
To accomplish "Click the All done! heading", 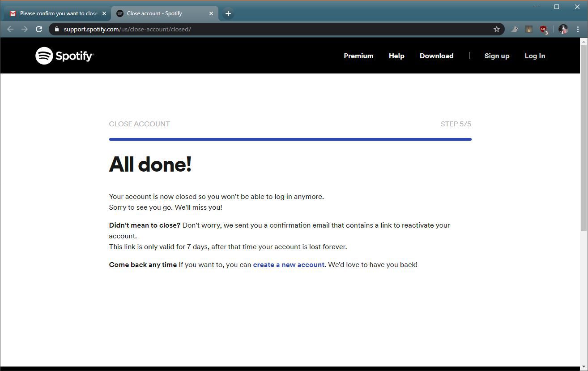I will [150, 164].
